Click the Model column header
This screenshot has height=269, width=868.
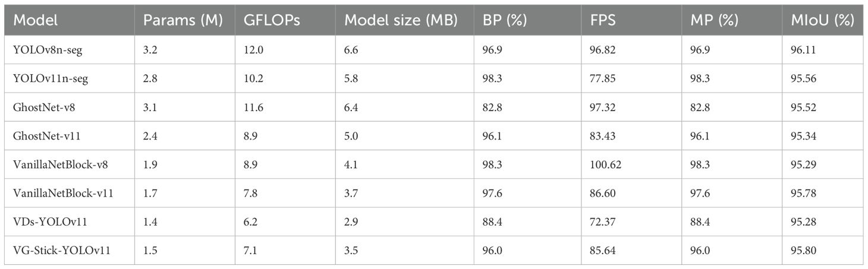pos(36,20)
